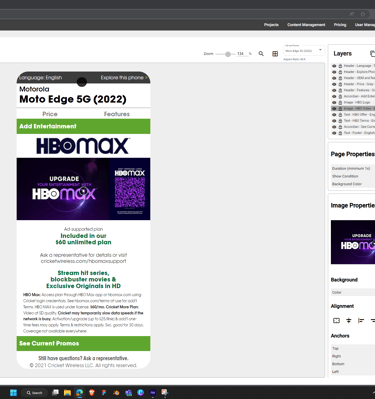The height and width of the screenshot is (399, 375).
Task: Click the Page Properties Background Color field
Action: coord(353,184)
